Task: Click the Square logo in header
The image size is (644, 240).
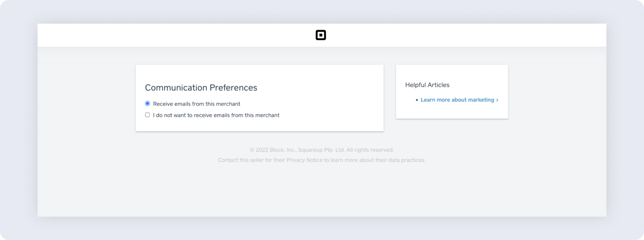Action: (x=321, y=35)
